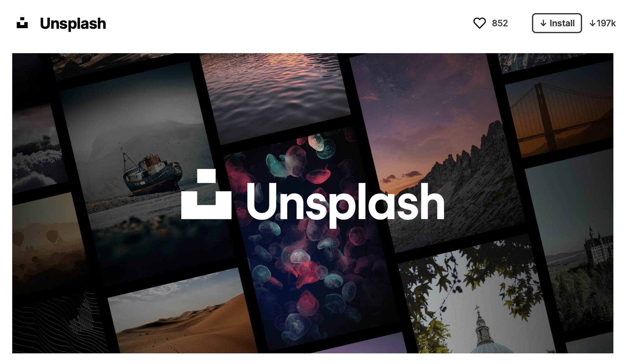
Task: Click the 197k downloads count
Action: 606,23
